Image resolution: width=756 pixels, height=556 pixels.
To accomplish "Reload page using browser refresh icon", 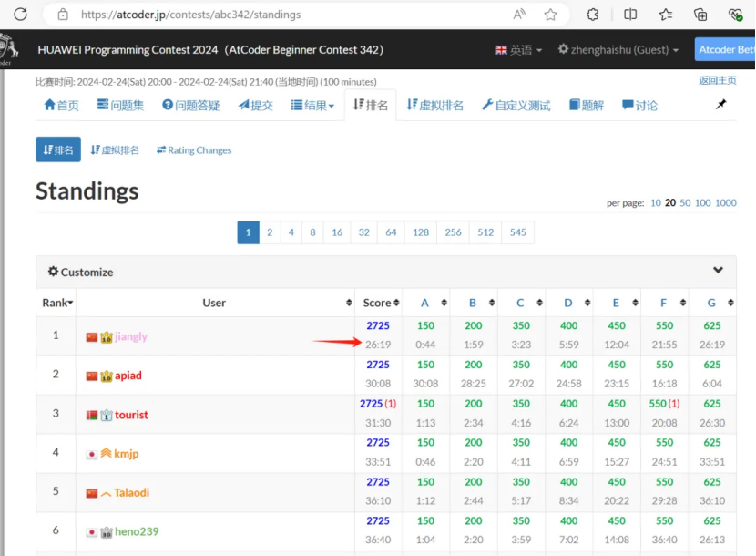I will tap(19, 15).
